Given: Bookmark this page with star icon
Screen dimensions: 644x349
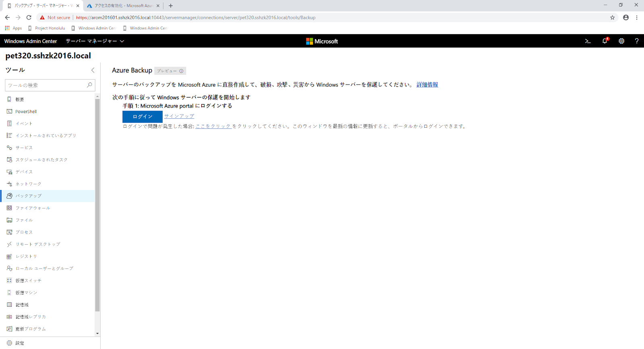Looking at the screenshot, I should tap(612, 17).
